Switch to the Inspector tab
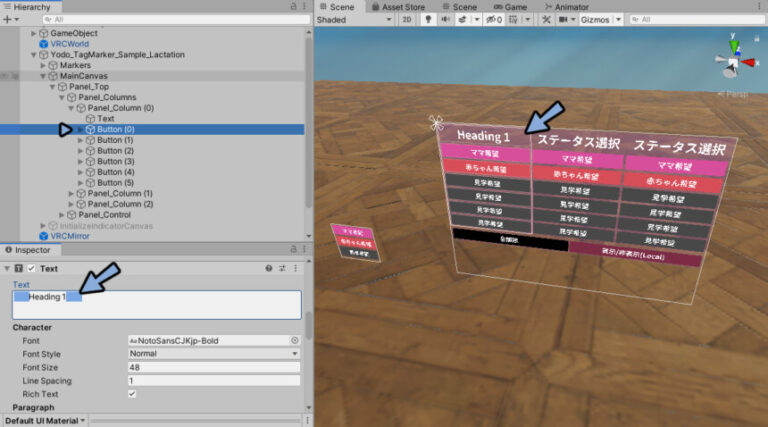 coord(28,250)
